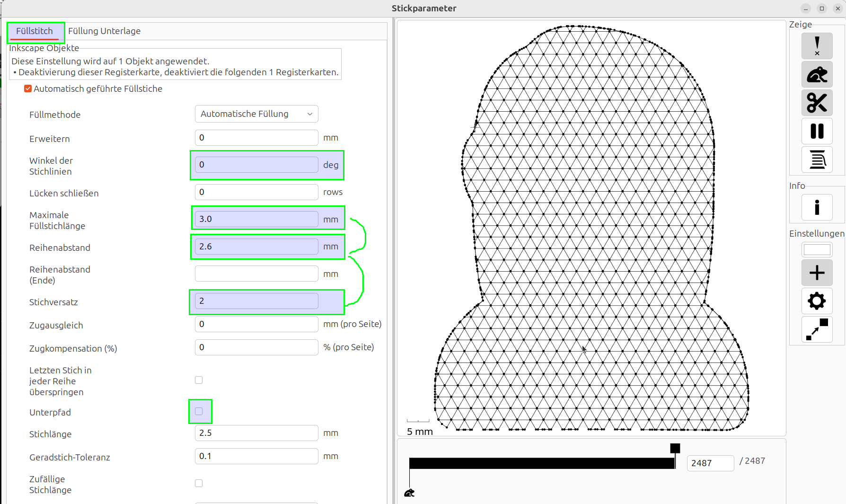
Task: Toggle needle points display (exclamation icon)
Action: (x=817, y=46)
